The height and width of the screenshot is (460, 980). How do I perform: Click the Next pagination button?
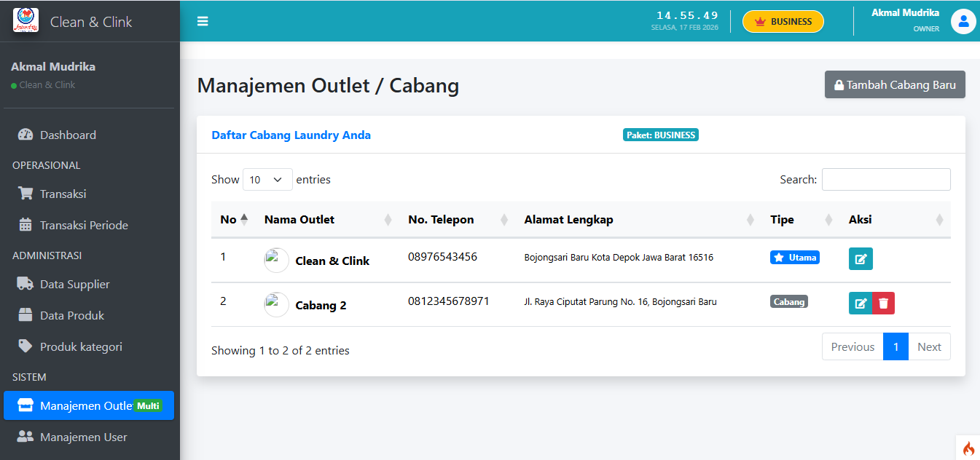click(x=929, y=347)
